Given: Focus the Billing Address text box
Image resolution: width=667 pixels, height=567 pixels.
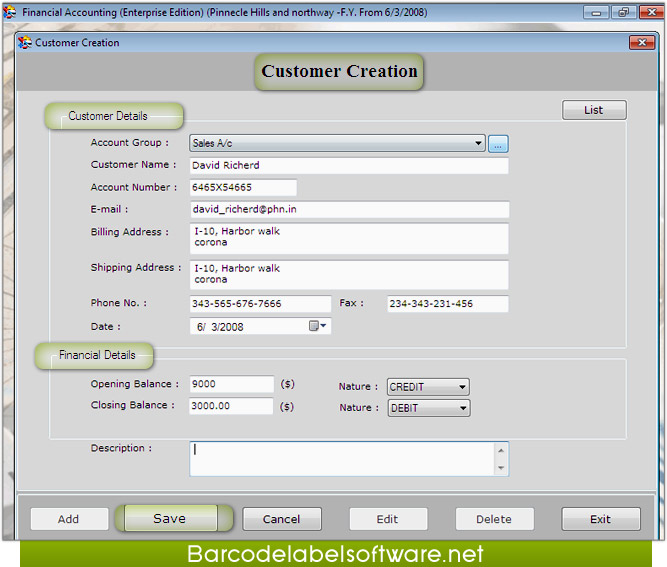Looking at the screenshot, I should pos(349,239).
